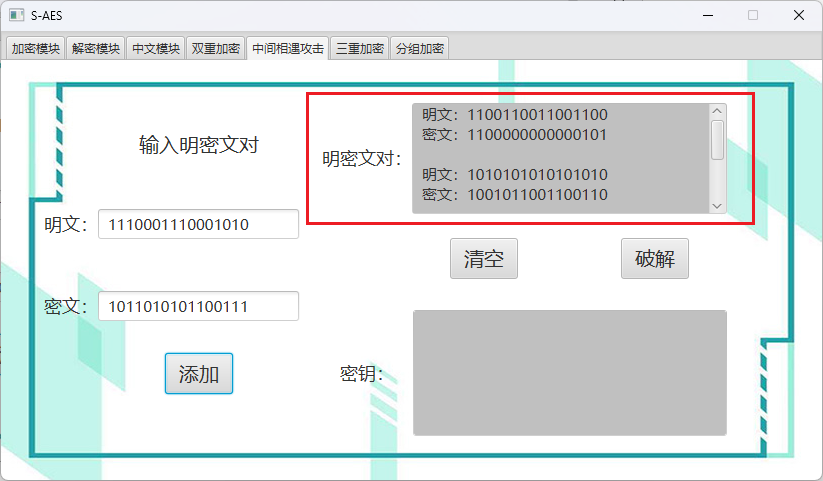Focus the 密文 input field
The height and width of the screenshot is (481, 823).
pyautogui.click(x=198, y=306)
